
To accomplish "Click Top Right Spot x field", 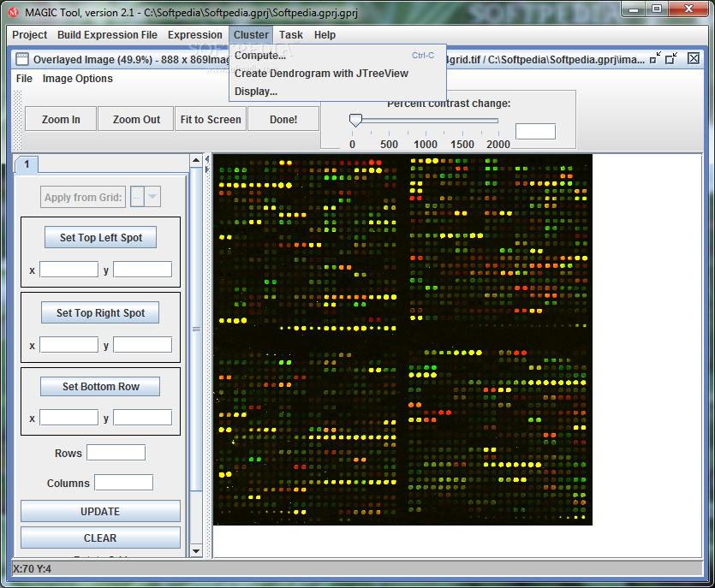I will [69, 345].
